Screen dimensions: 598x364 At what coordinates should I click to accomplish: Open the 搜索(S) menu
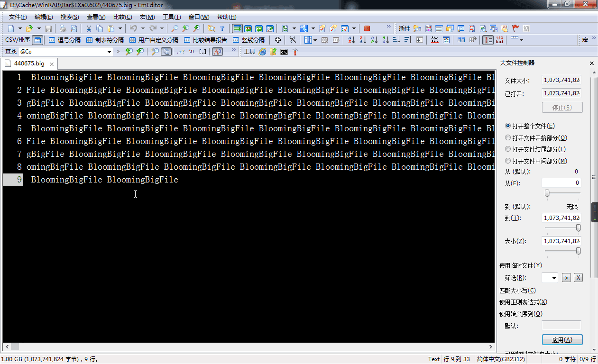(x=70, y=17)
